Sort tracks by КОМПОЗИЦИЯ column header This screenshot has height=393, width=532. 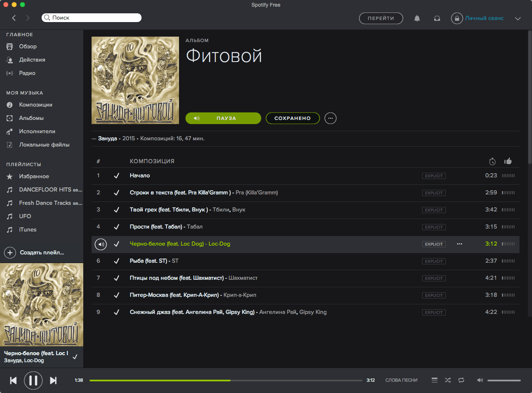[152, 161]
